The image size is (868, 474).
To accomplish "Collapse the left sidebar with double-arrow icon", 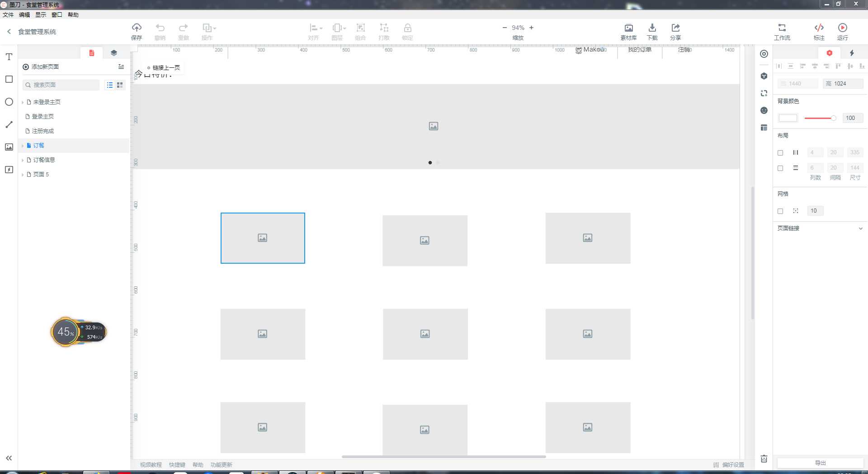I will click(9, 458).
